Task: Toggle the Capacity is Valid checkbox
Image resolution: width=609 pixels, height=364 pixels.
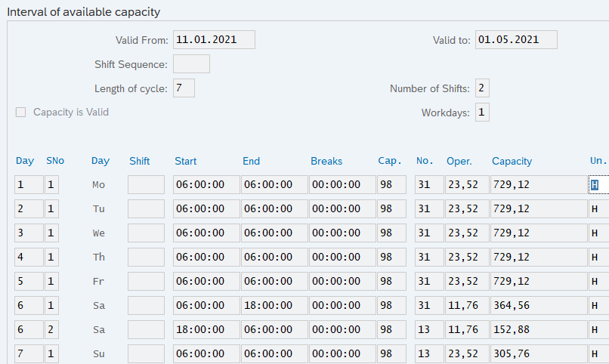Action: pos(21,113)
